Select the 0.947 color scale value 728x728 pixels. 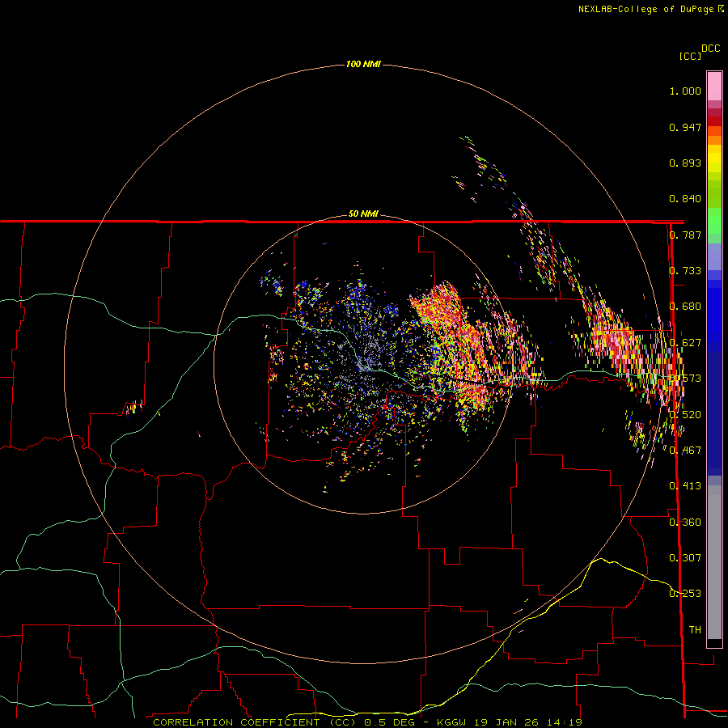tap(685, 127)
